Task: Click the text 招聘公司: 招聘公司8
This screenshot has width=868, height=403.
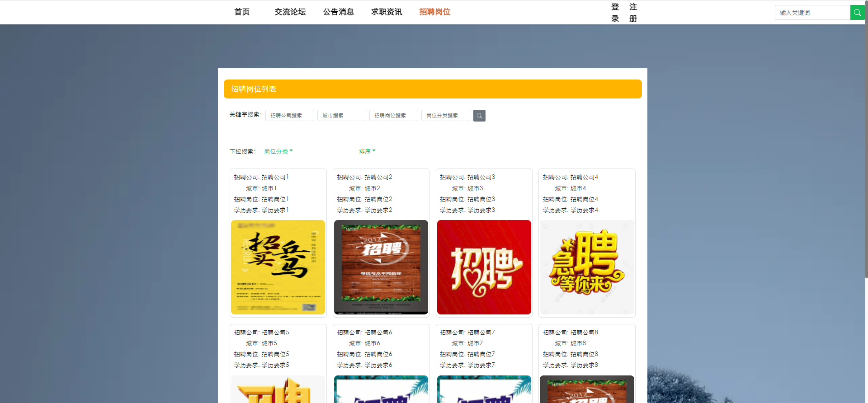Action: 571,333
